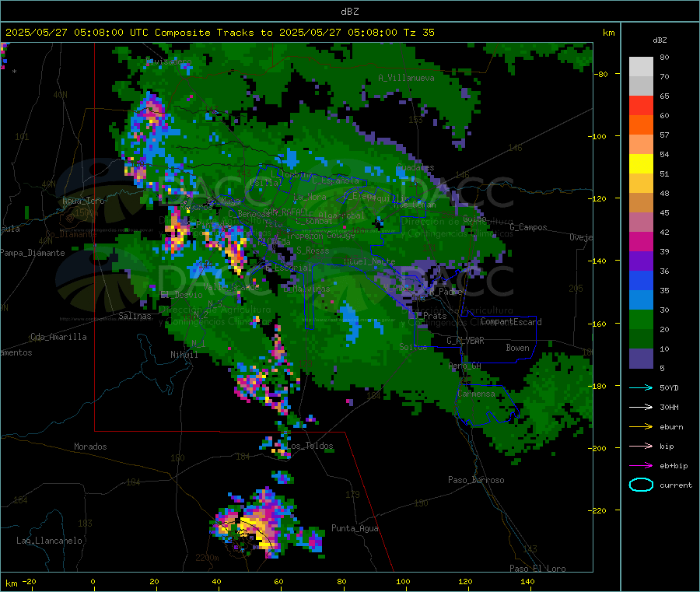Click the cyan current ellipse legend icon
700x592 pixels.
coord(641,485)
